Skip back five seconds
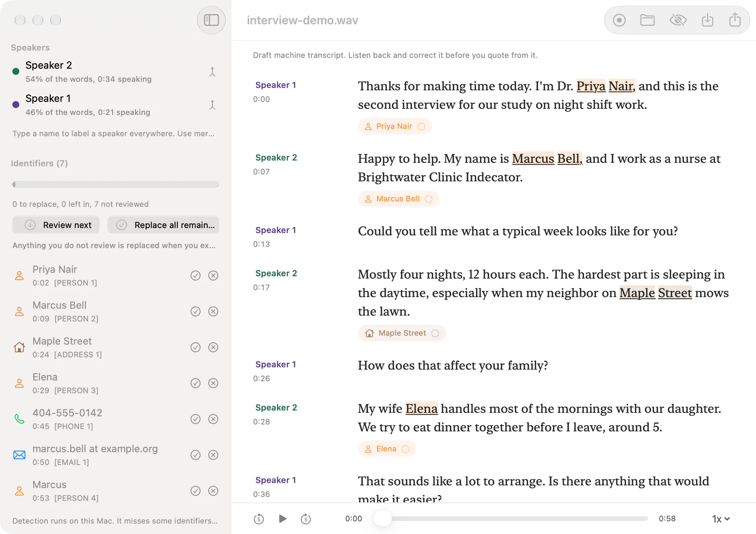 click(x=259, y=519)
